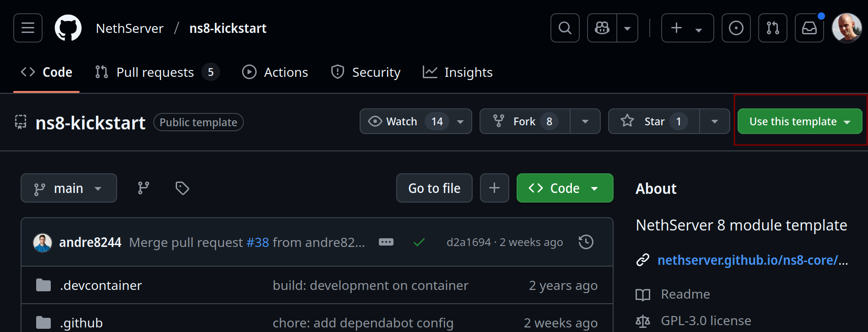
Task: Click the 'NethServer 8 module template' description
Action: 741,225
